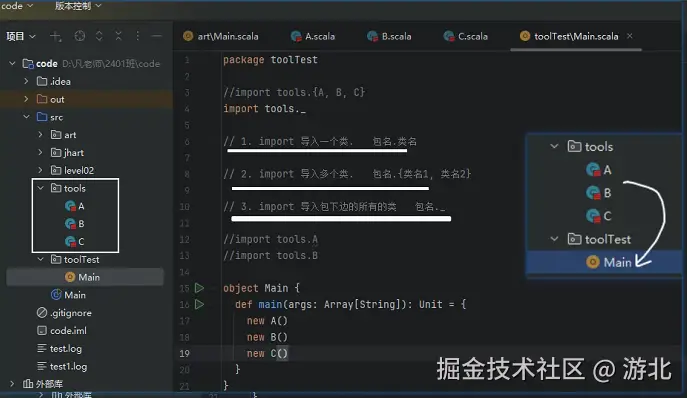Click the 外部库 label in project tree
The height and width of the screenshot is (398, 687).
point(49,384)
